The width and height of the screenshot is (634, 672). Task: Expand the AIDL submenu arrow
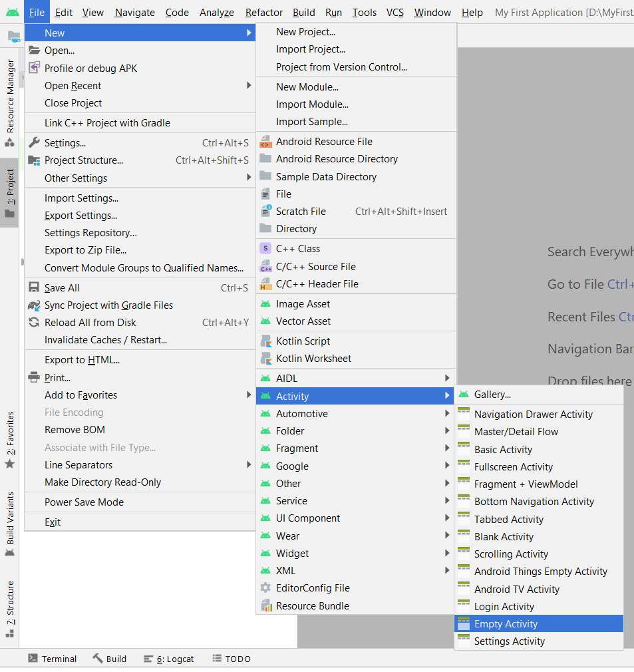tap(447, 377)
